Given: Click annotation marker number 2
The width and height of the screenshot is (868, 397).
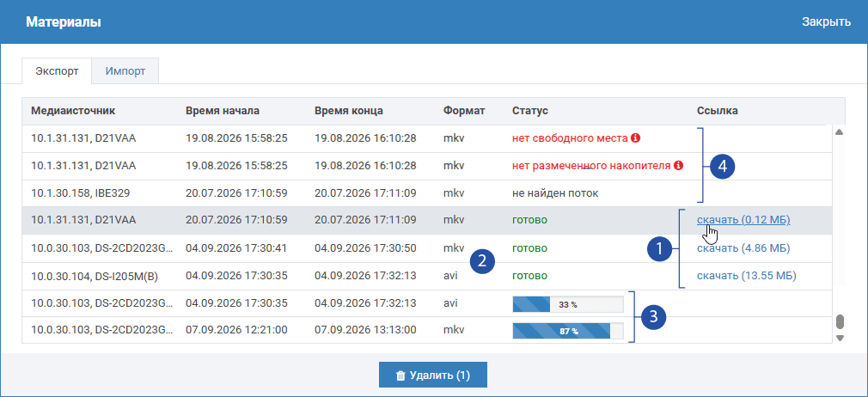Looking at the screenshot, I should click(481, 261).
